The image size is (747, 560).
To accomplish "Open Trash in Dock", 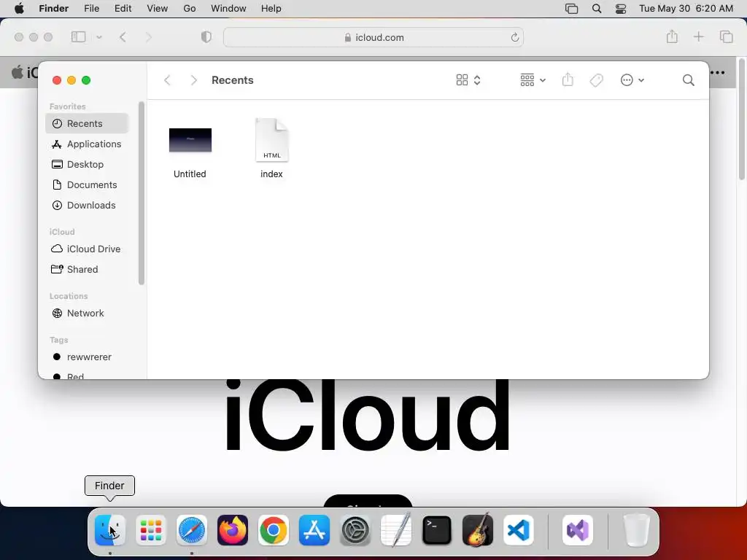I will [x=636, y=530].
